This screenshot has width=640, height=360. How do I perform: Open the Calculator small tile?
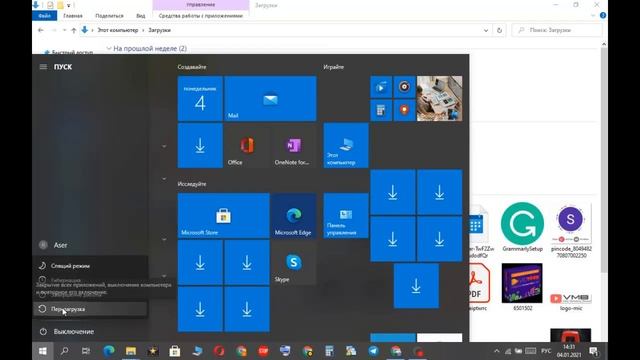click(x=381, y=110)
